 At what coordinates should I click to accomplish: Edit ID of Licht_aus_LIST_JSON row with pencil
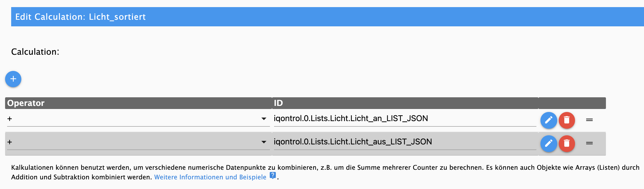click(549, 143)
